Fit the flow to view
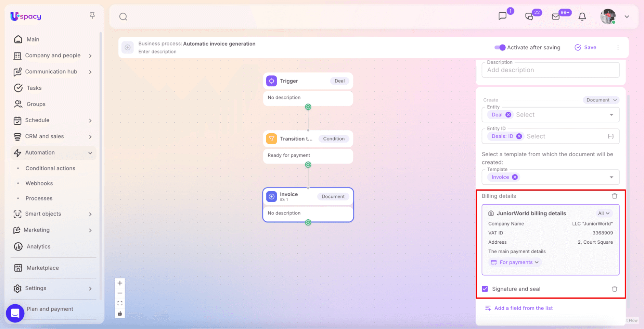This screenshot has height=329, width=644. tap(120, 303)
